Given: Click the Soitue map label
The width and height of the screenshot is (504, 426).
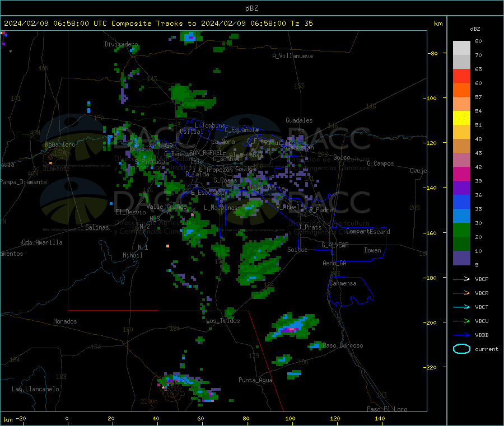Looking at the screenshot, I should point(297,250).
